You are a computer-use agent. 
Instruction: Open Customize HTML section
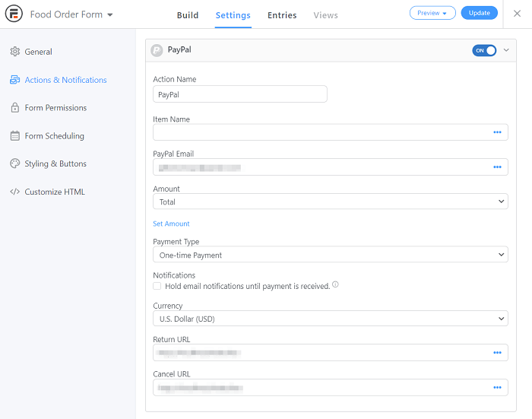[x=55, y=192]
